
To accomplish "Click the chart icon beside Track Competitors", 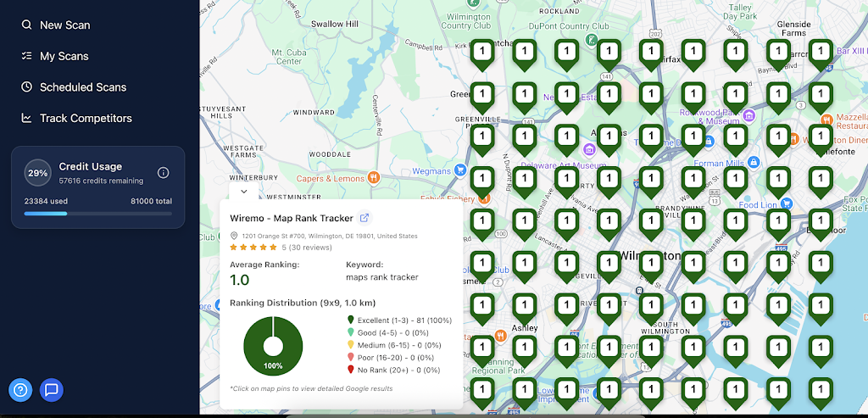I will coord(26,118).
